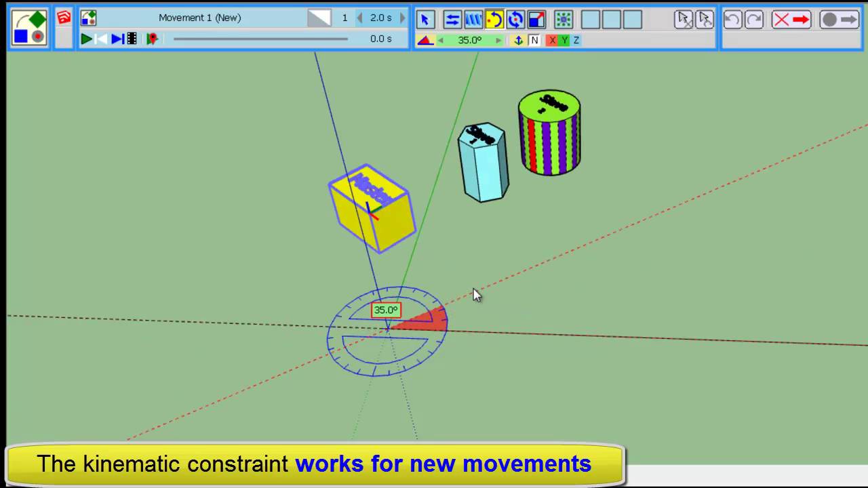The height and width of the screenshot is (488, 868).
Task: Increase angle with right arrow near 35.0°
Action: point(498,41)
